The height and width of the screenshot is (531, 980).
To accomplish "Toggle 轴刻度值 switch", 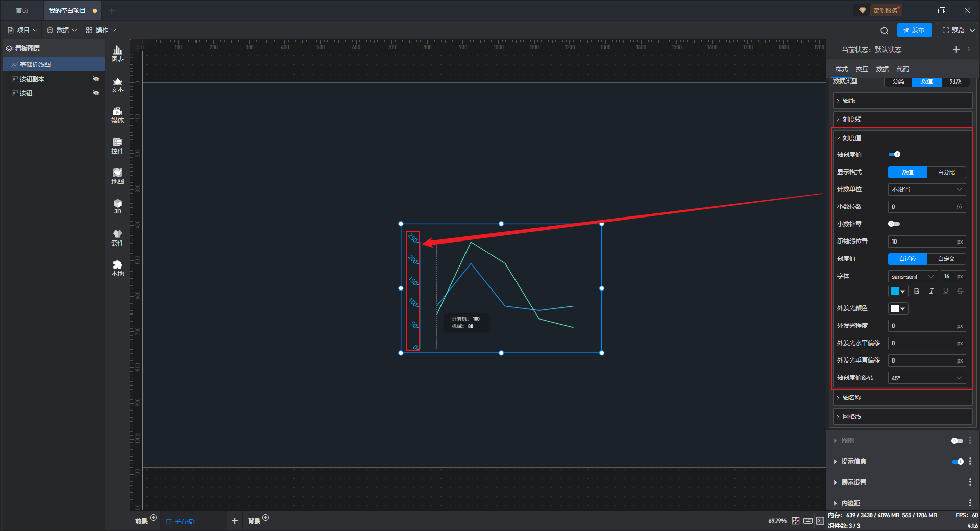I will (894, 154).
